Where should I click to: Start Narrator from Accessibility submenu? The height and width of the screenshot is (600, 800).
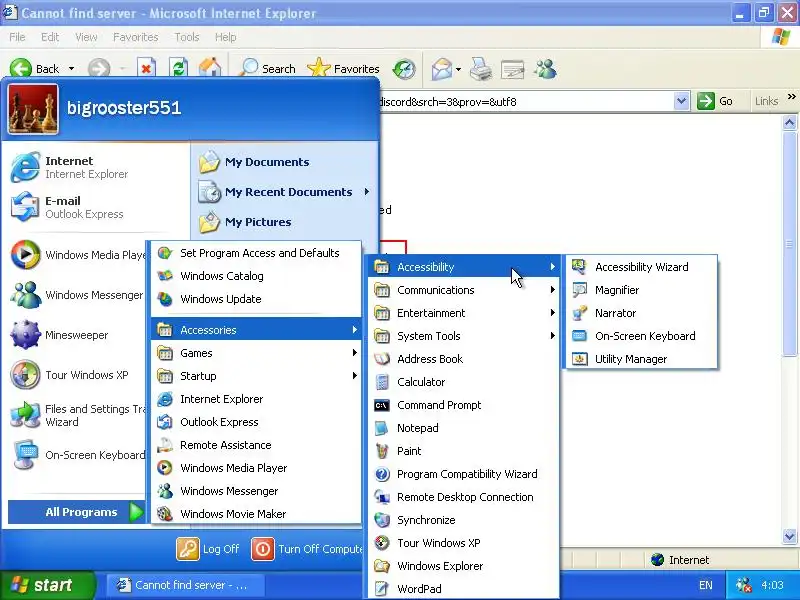click(641, 313)
